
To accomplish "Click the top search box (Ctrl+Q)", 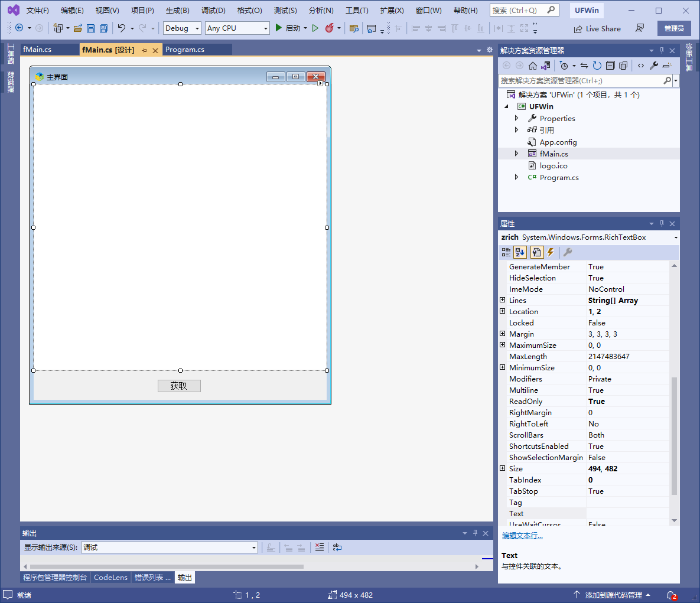I will point(524,10).
